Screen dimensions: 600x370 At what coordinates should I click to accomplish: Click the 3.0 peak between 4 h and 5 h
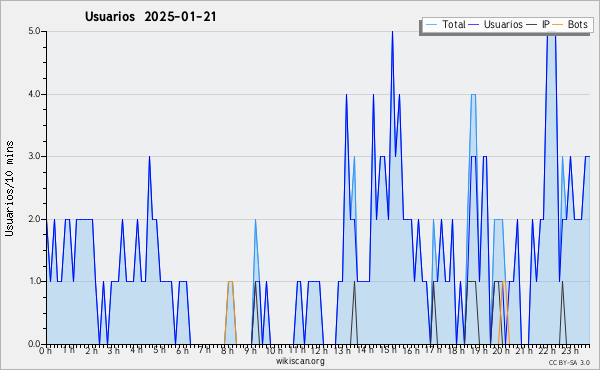[x=149, y=157]
